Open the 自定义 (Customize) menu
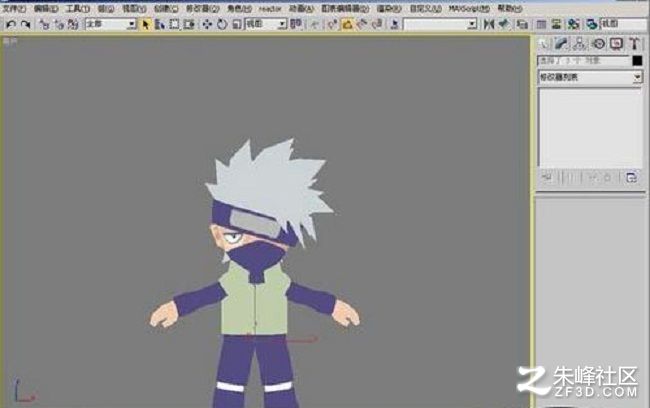The width and height of the screenshot is (650, 408). [425, 8]
